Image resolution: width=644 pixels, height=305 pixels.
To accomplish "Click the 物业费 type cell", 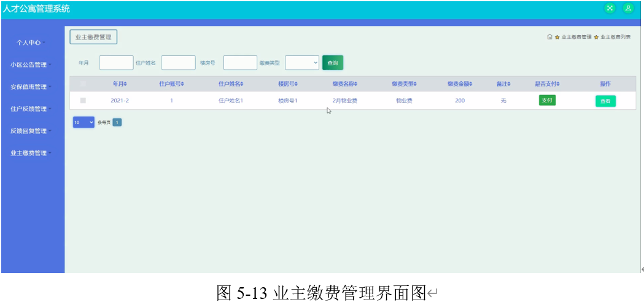I will (x=404, y=100).
